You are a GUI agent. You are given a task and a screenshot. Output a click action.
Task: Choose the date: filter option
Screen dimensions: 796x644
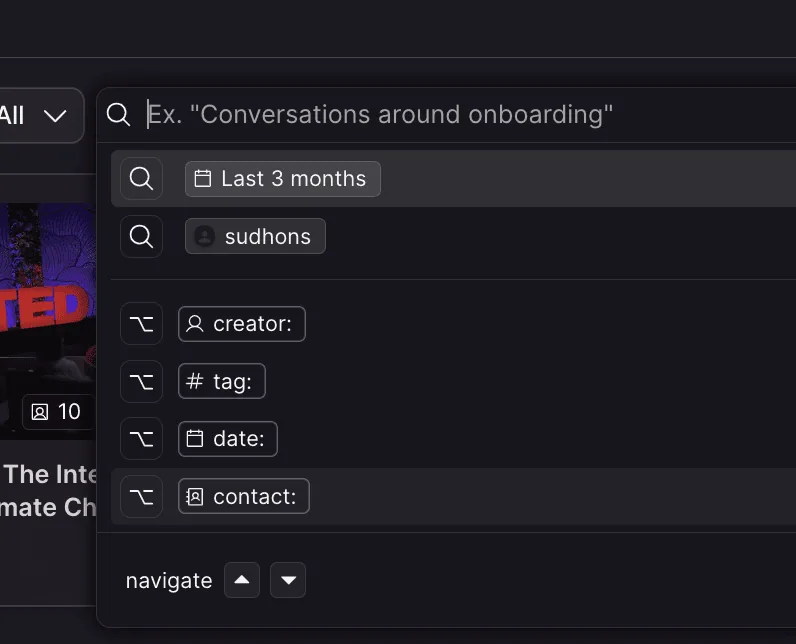(228, 439)
